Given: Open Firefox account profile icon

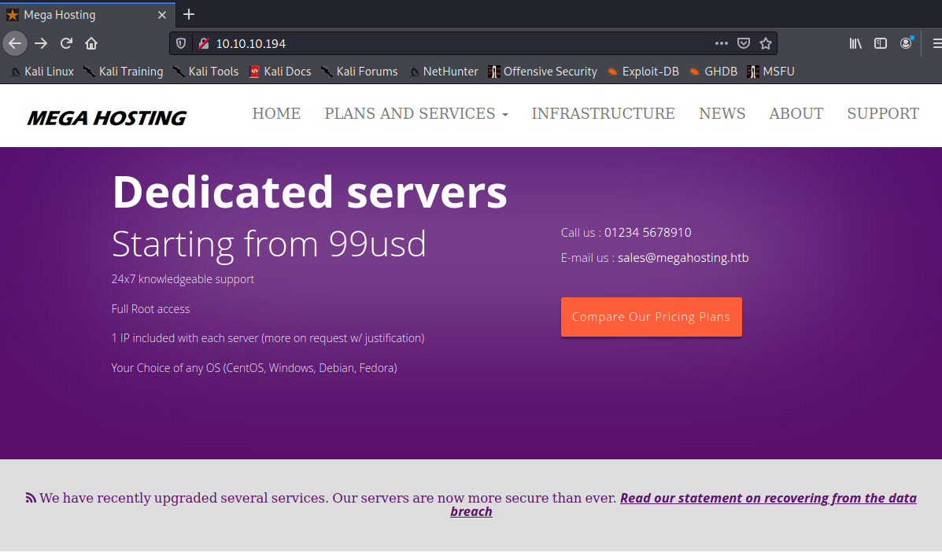Looking at the screenshot, I should [907, 43].
